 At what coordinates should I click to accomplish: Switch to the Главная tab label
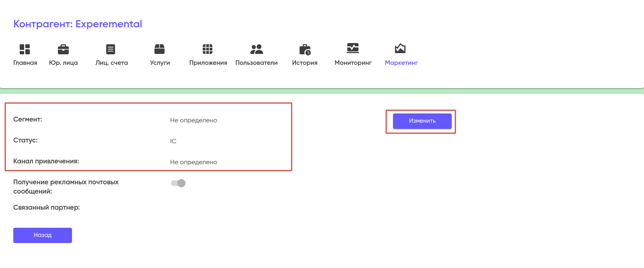pos(25,63)
